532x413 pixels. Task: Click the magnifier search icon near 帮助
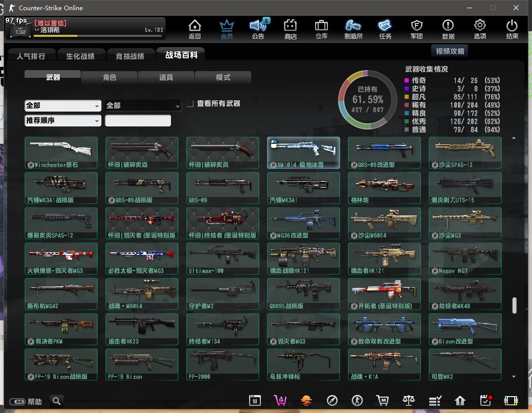[57, 401]
